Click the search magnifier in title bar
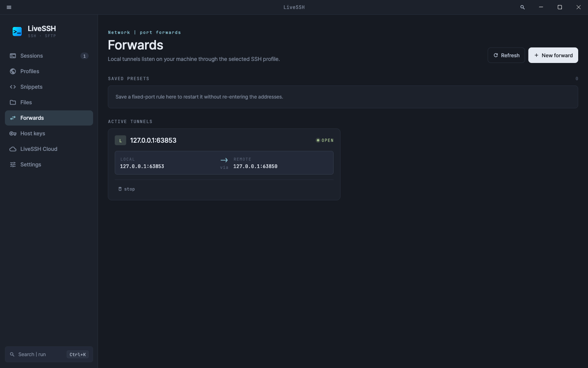 (x=522, y=7)
